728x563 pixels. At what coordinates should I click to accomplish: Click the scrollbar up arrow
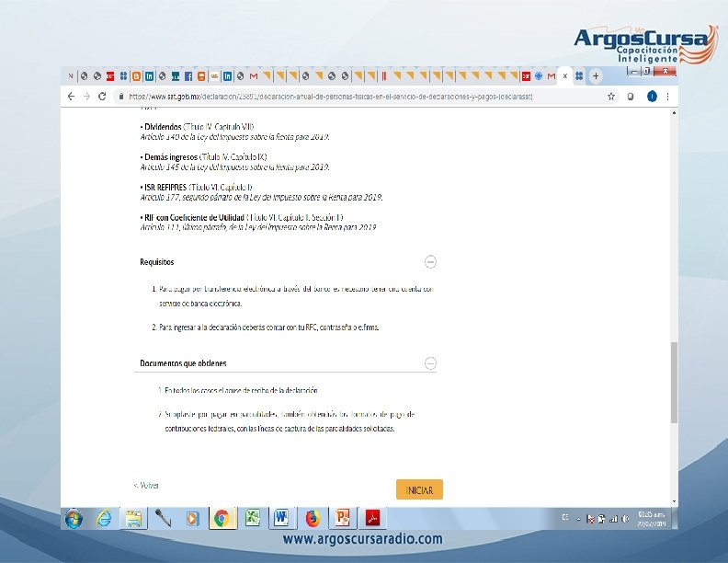point(674,113)
